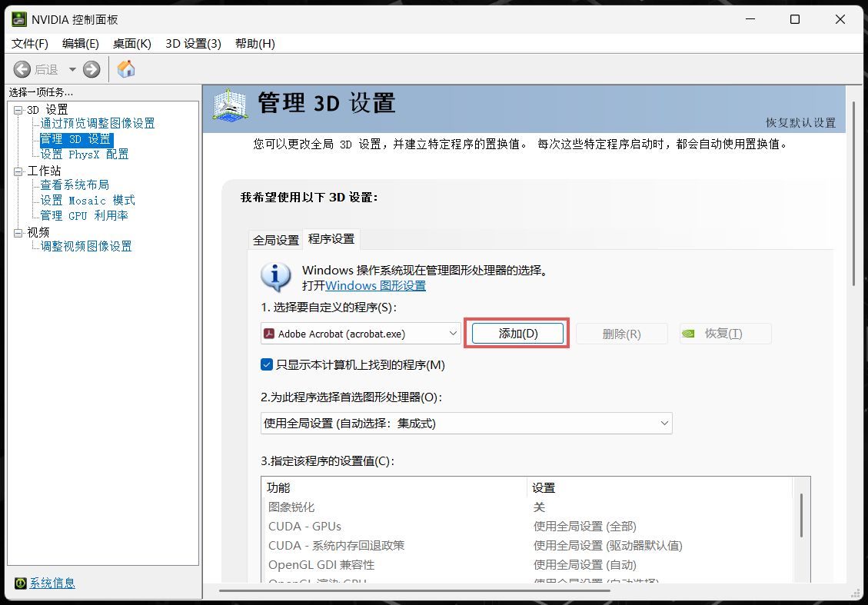Open the 桌面(K) menu
868x605 pixels.
[x=131, y=44]
